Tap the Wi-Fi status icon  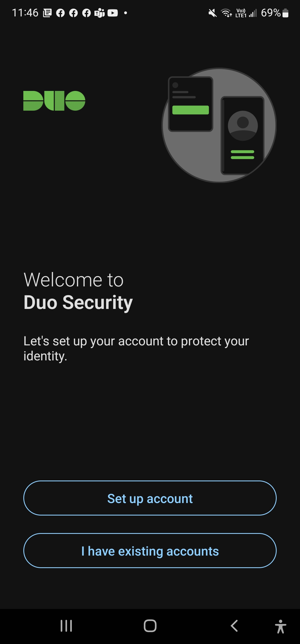pos(226,13)
